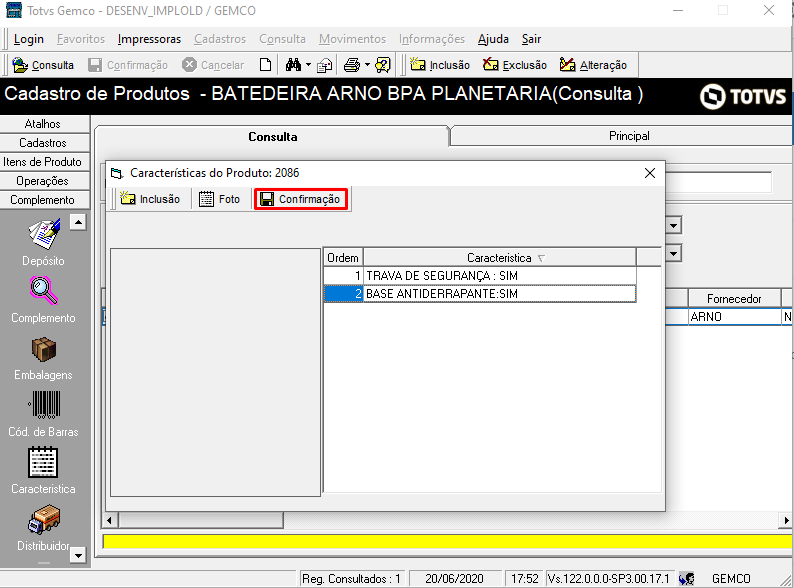794x588 pixels.
Task: Open the Login menu
Action: [29, 39]
